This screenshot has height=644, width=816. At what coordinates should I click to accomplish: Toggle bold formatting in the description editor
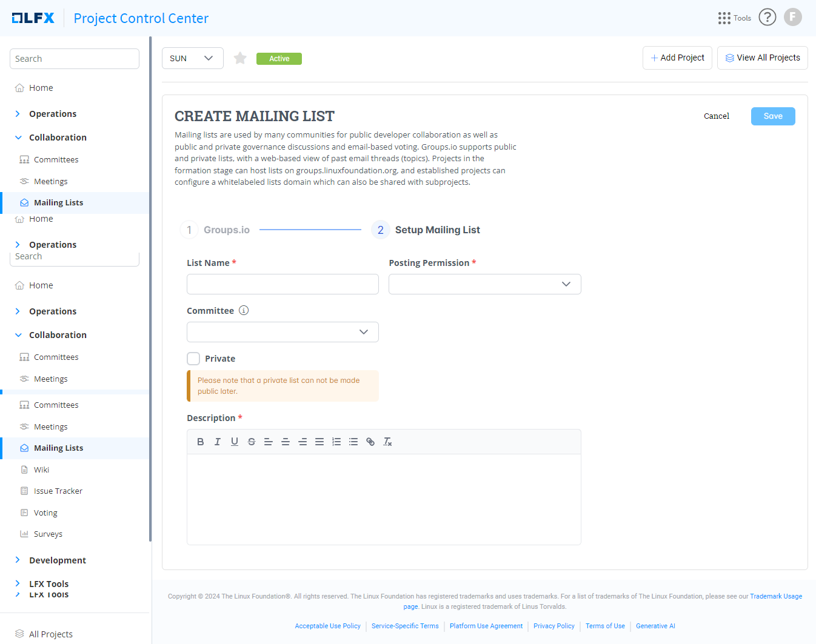tap(201, 442)
